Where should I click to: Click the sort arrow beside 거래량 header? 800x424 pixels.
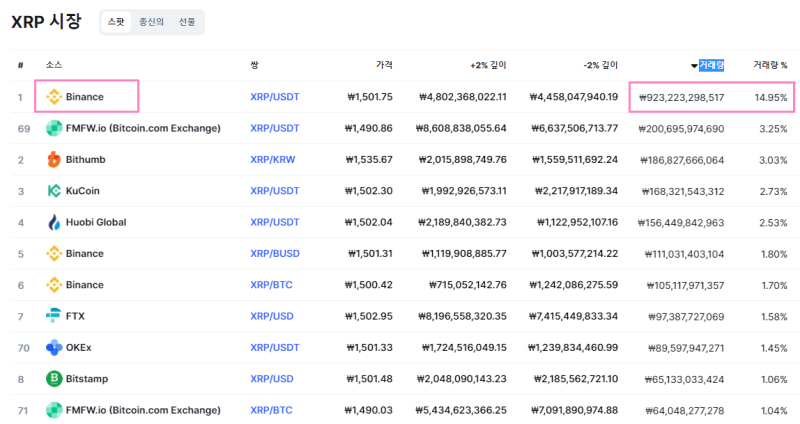(x=694, y=66)
